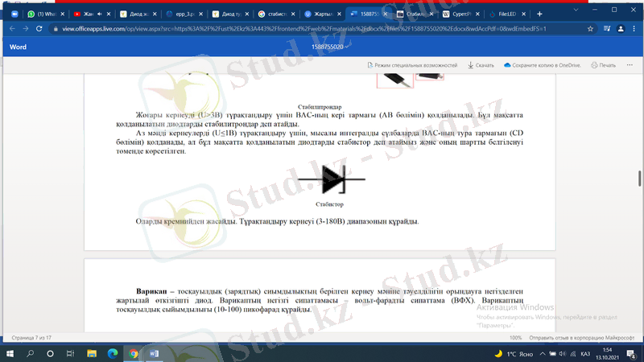Click Печать to print document

point(603,65)
